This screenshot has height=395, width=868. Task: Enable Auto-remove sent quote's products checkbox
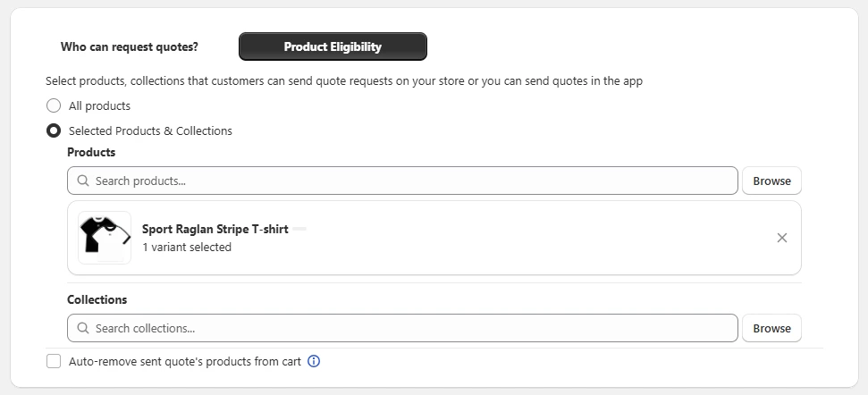click(x=54, y=362)
